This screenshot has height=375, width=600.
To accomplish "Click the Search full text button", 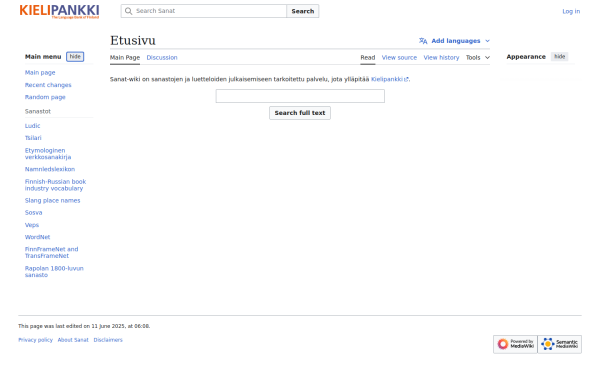I will coord(300,113).
